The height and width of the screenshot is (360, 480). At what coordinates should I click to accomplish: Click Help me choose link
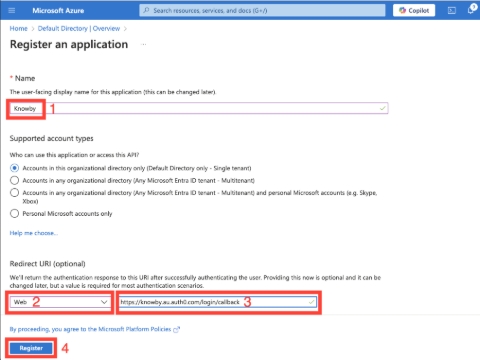[34, 233]
